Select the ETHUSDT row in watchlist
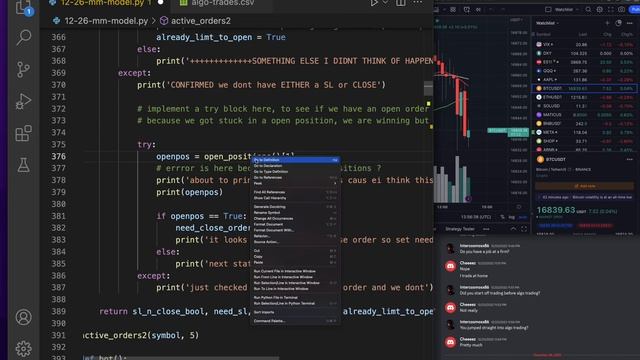Viewport: 640px width, 360px height. pyautogui.click(x=584, y=97)
